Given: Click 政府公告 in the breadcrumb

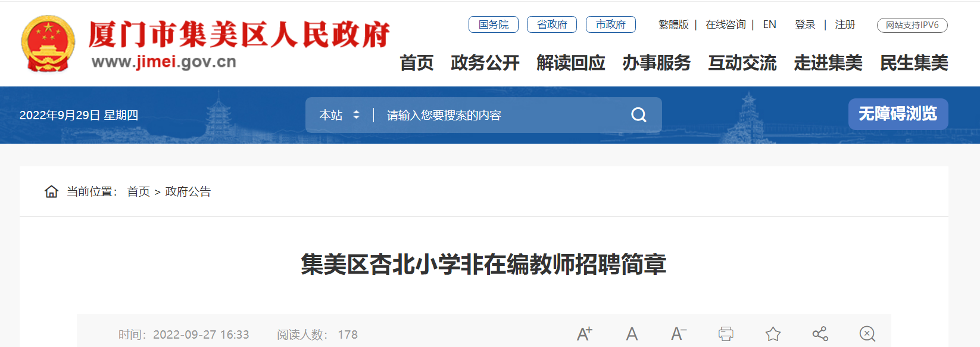Looking at the screenshot, I should coord(188,191).
